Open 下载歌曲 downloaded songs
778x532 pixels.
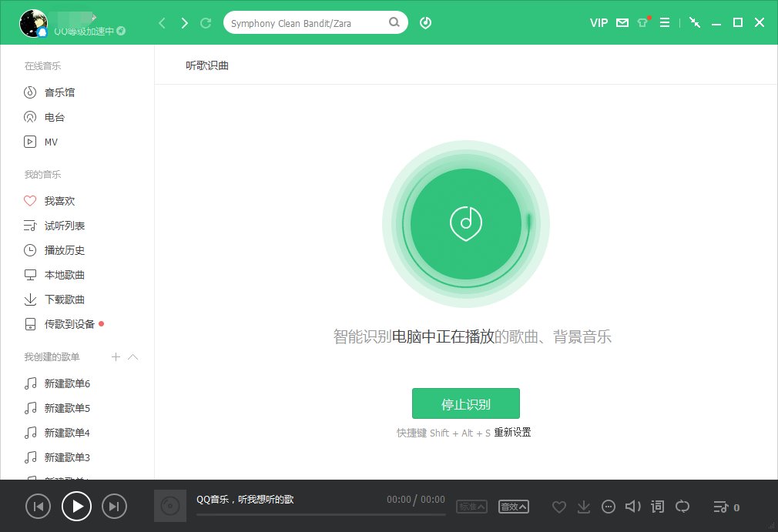65,299
